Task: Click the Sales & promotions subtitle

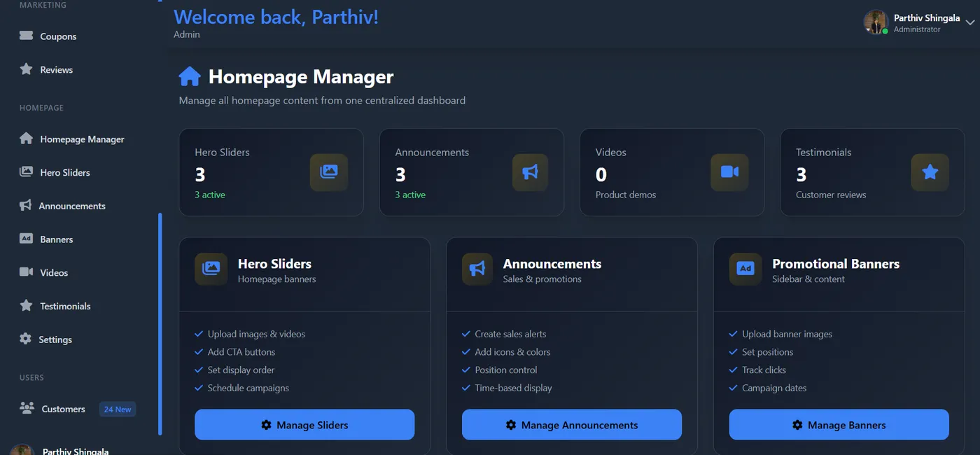Action: (x=542, y=279)
